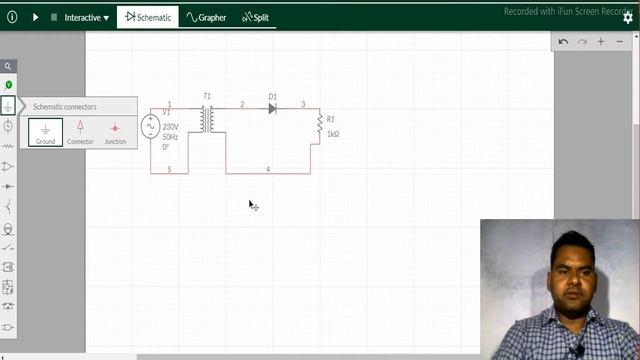This screenshot has height=360, width=640.
Task: Open the Sources category icon
Action: tap(8, 126)
